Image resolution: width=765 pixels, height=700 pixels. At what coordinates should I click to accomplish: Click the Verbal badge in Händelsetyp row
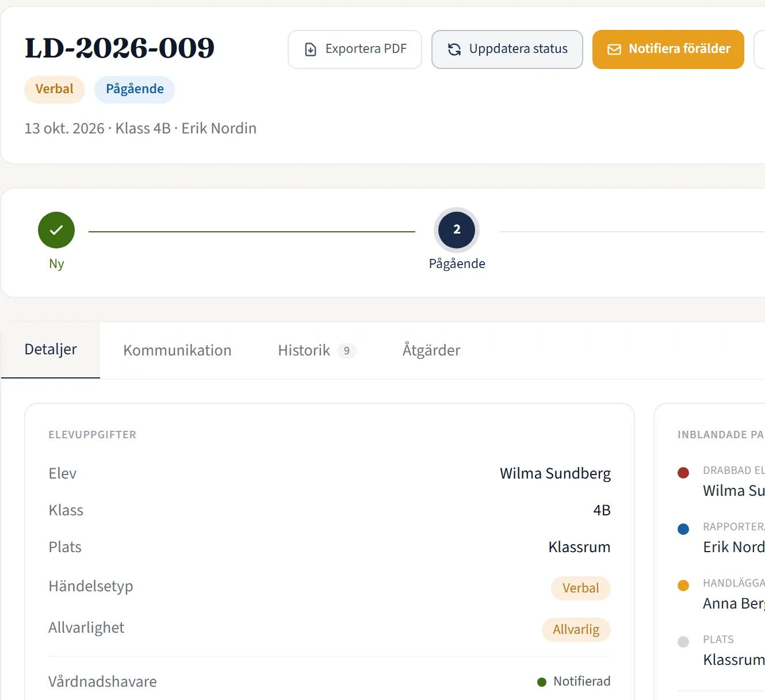click(581, 588)
